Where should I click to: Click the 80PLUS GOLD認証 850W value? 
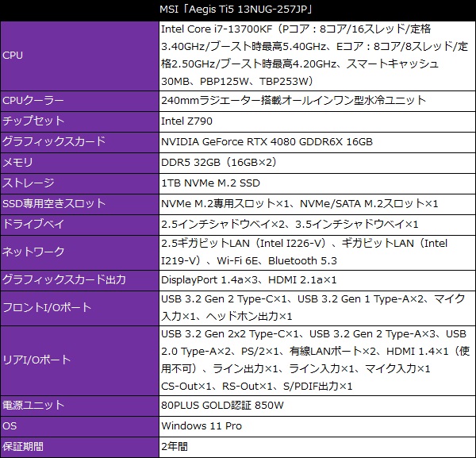[222, 406]
